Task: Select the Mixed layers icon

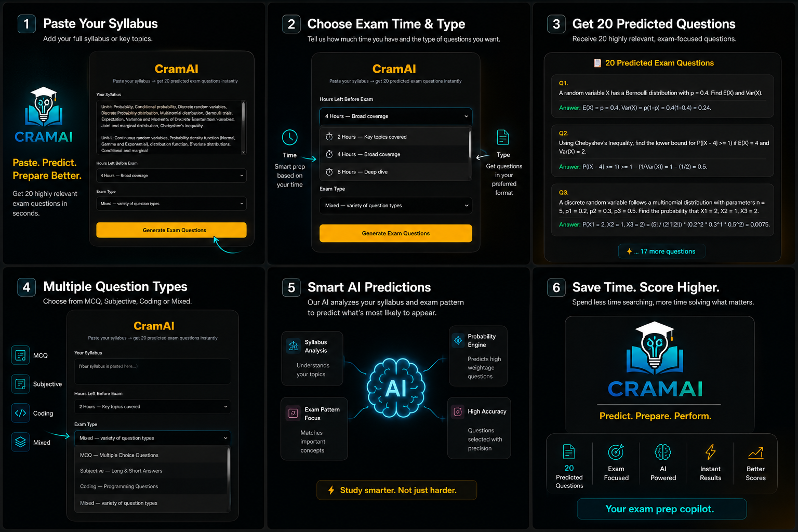Action: click(21, 442)
